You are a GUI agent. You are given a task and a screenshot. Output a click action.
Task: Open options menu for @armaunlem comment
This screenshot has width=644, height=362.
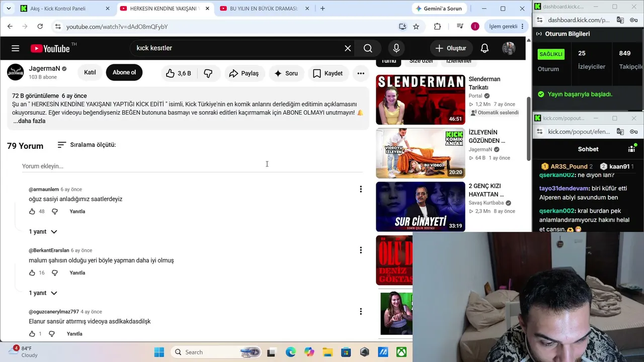(361, 189)
